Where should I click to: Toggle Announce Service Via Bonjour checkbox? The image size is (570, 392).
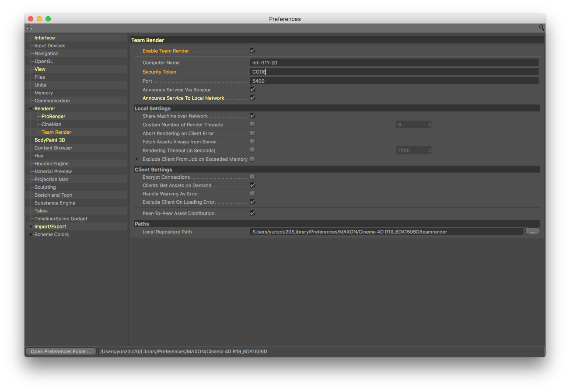(252, 90)
